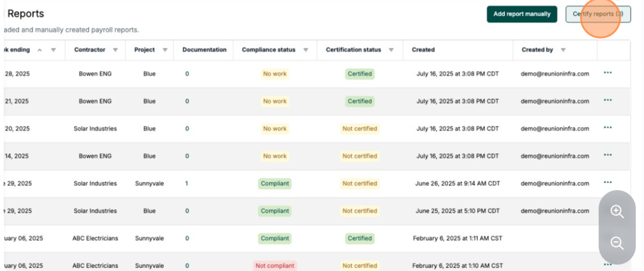Zoom in using the magnifier plus icon

[x=617, y=212]
